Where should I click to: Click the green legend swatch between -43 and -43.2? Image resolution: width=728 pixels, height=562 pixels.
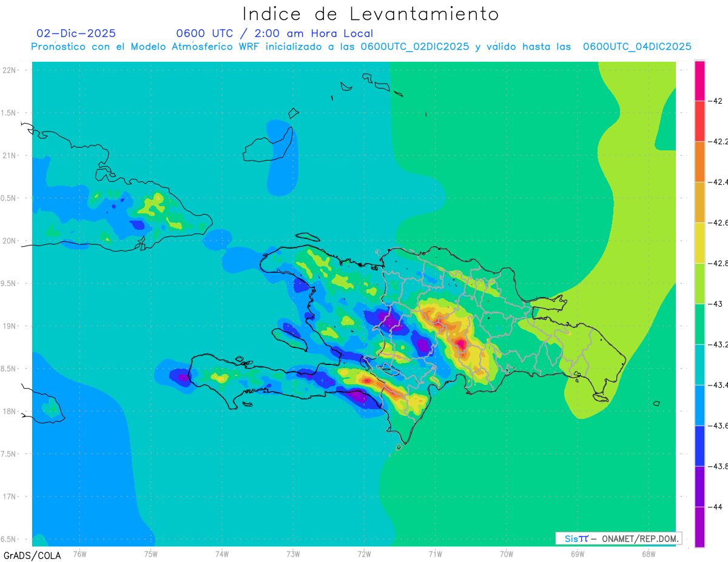[699, 324]
